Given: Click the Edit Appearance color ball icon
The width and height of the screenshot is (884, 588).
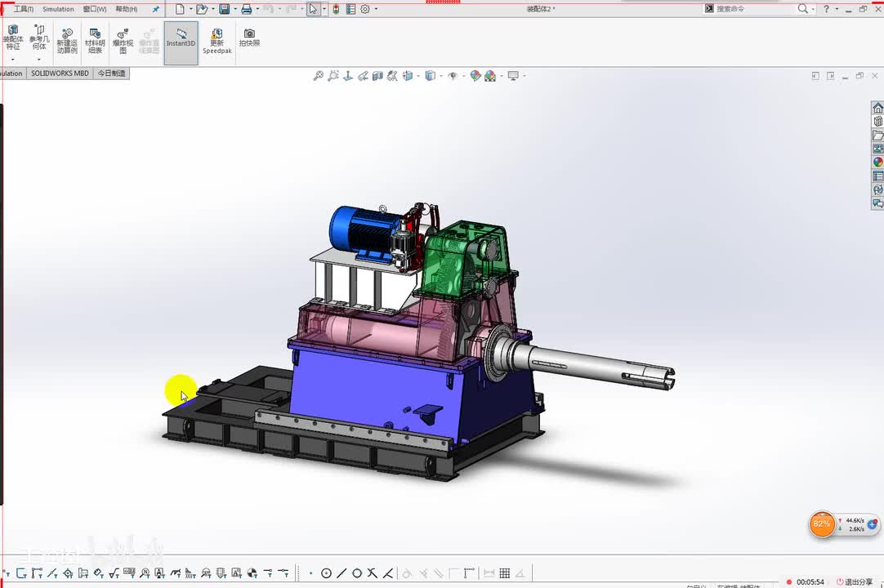Looking at the screenshot, I should [x=475, y=76].
